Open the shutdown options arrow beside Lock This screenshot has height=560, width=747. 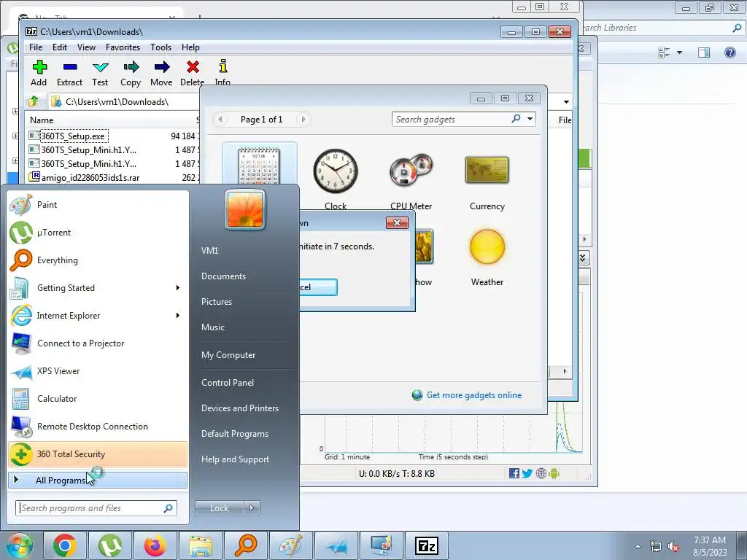tap(252, 508)
